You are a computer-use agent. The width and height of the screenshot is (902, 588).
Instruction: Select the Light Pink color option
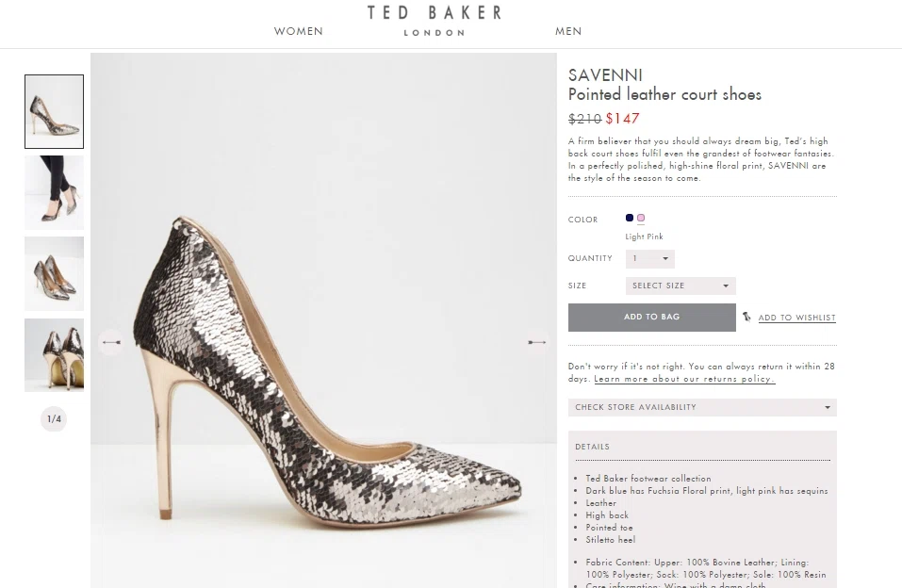(641, 218)
